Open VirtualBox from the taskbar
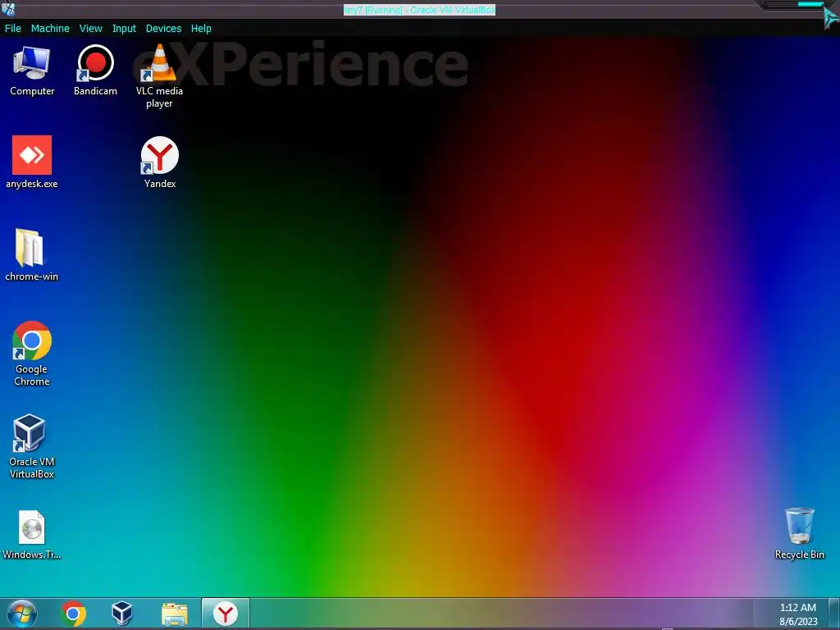840x630 pixels. click(121, 614)
